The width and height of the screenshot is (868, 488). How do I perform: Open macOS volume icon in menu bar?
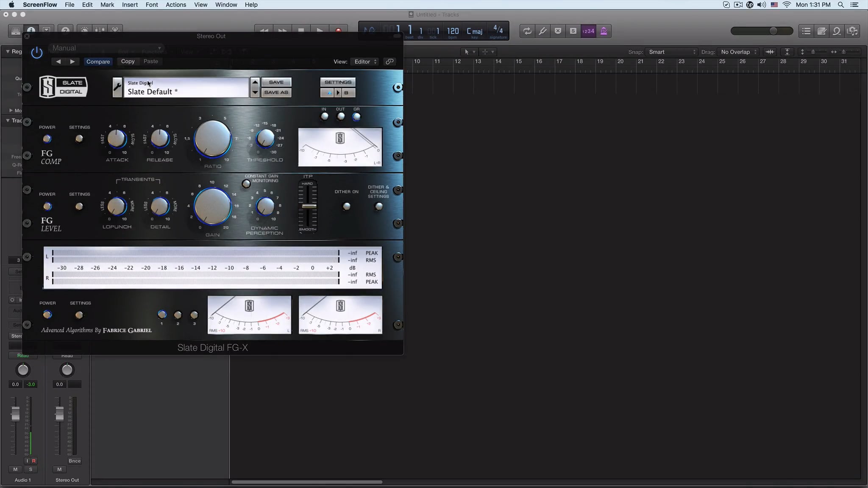pos(762,5)
